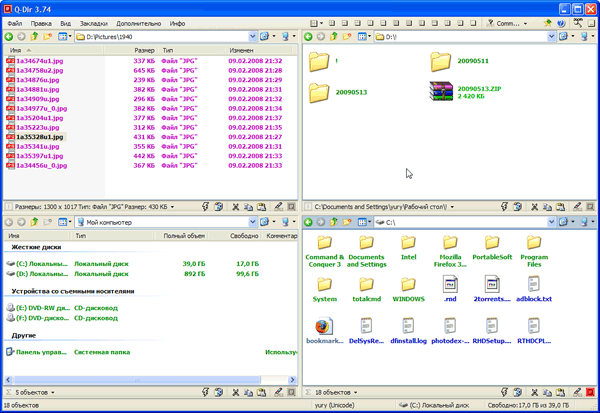Expand the D:\Pictures\1940 address bar dropdown
600x413 pixels.
coord(251,37)
